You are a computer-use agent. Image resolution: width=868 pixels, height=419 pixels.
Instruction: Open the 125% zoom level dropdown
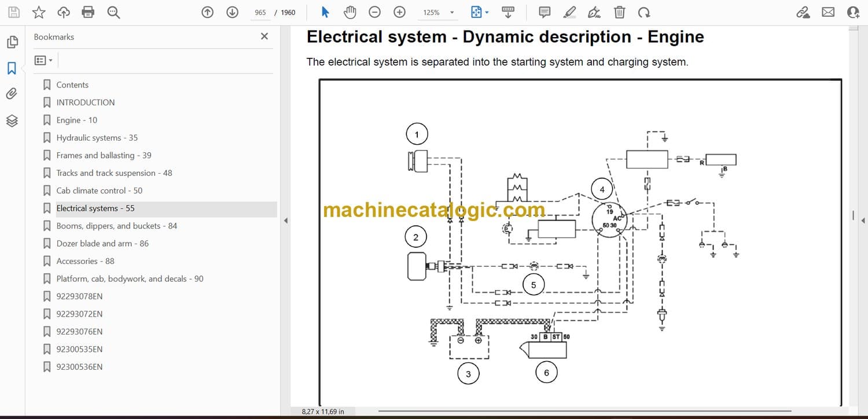452,12
